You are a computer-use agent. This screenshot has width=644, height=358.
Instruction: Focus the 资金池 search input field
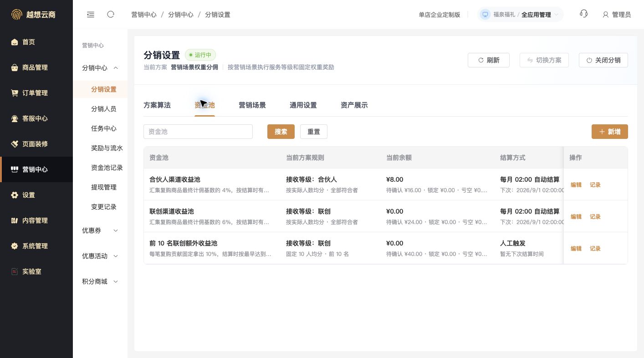(x=198, y=132)
